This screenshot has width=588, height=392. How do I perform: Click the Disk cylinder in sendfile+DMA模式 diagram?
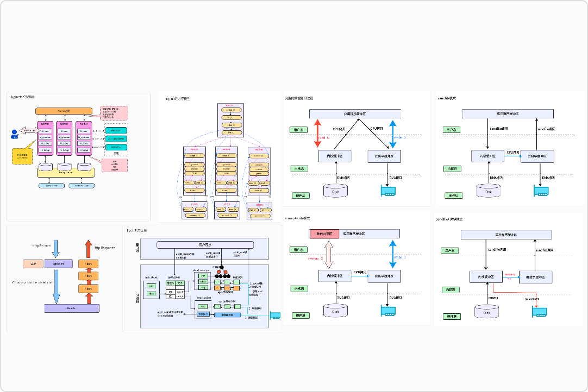coord(486,312)
